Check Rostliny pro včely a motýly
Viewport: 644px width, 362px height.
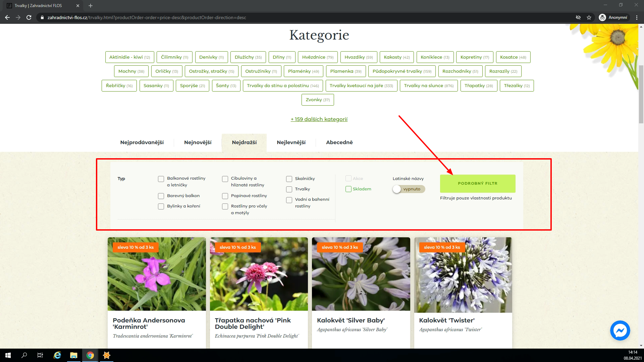click(225, 206)
